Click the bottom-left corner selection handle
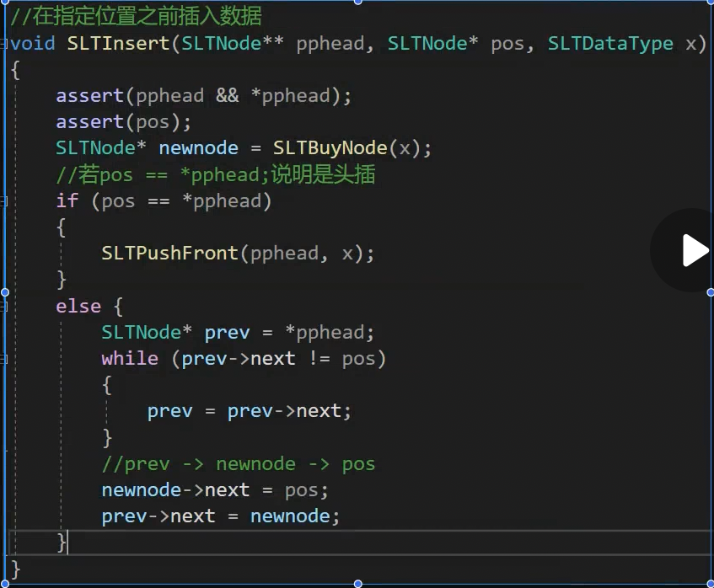Viewport: 714px width, 588px height. pyautogui.click(x=5, y=584)
